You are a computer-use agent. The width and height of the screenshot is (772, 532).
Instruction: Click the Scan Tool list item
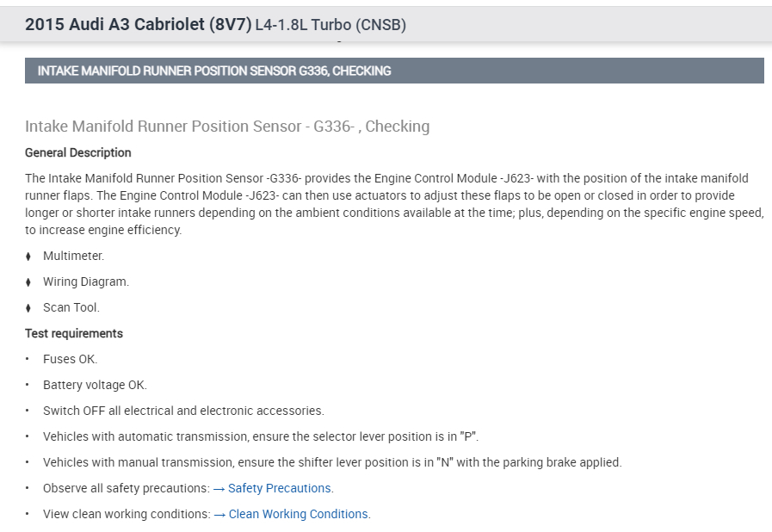coord(71,307)
